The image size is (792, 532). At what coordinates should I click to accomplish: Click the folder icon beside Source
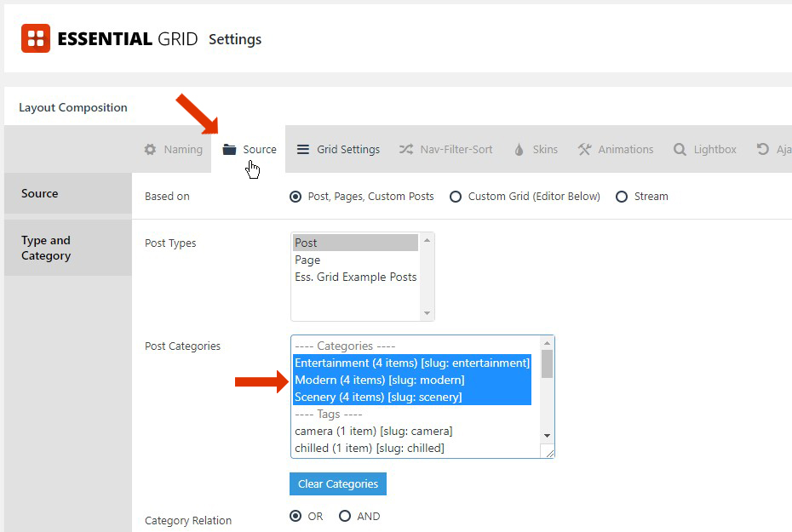[229, 150]
